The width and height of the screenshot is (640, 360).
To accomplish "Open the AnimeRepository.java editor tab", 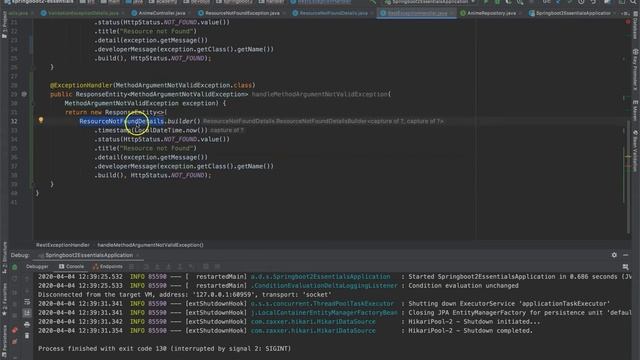I will pyautogui.click(x=488, y=13).
